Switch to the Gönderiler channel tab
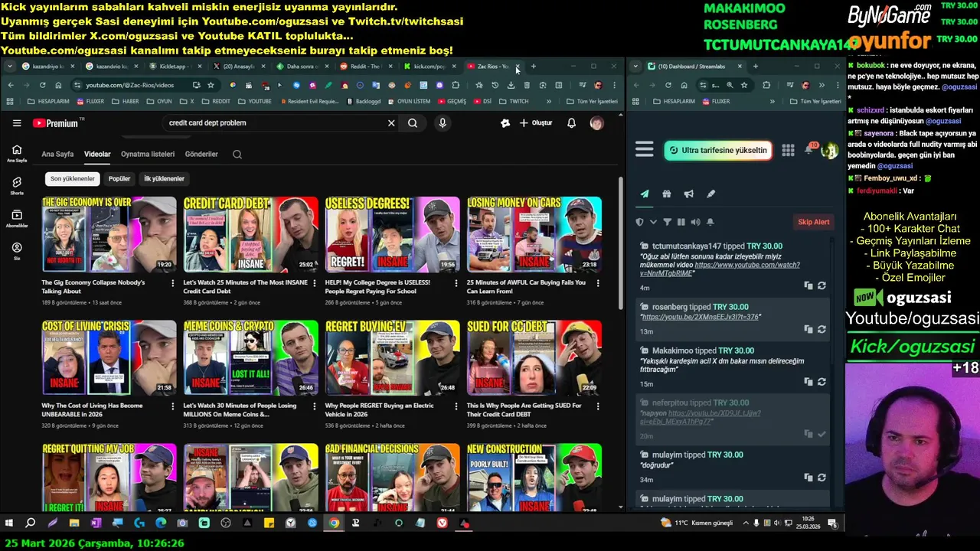 pos(201,154)
